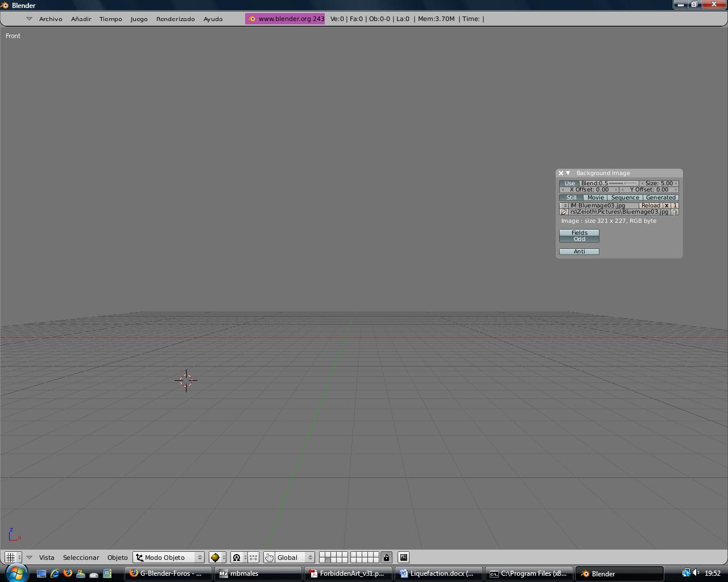Collapse the top header menus triangle
This screenshot has height=582, width=728.
pyautogui.click(x=29, y=19)
